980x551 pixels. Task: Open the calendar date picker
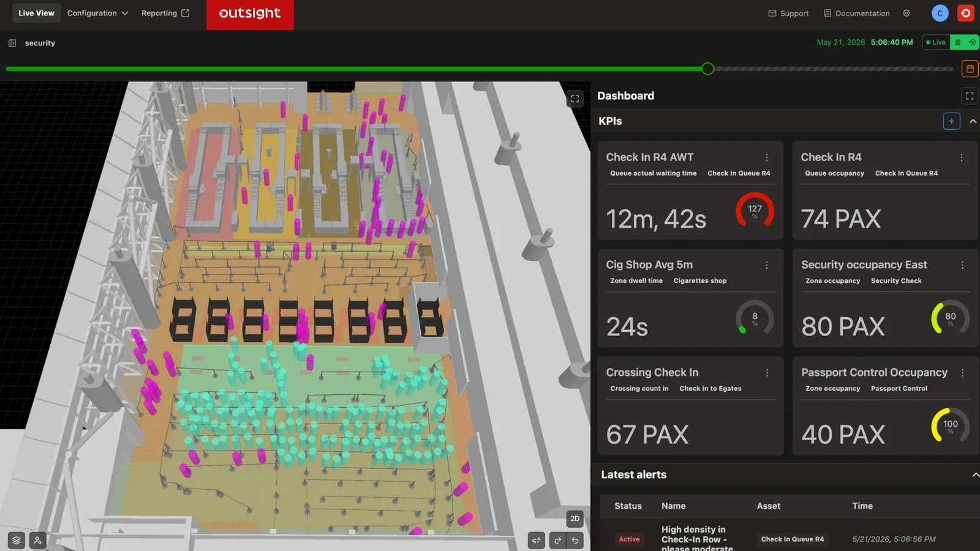click(x=970, y=69)
